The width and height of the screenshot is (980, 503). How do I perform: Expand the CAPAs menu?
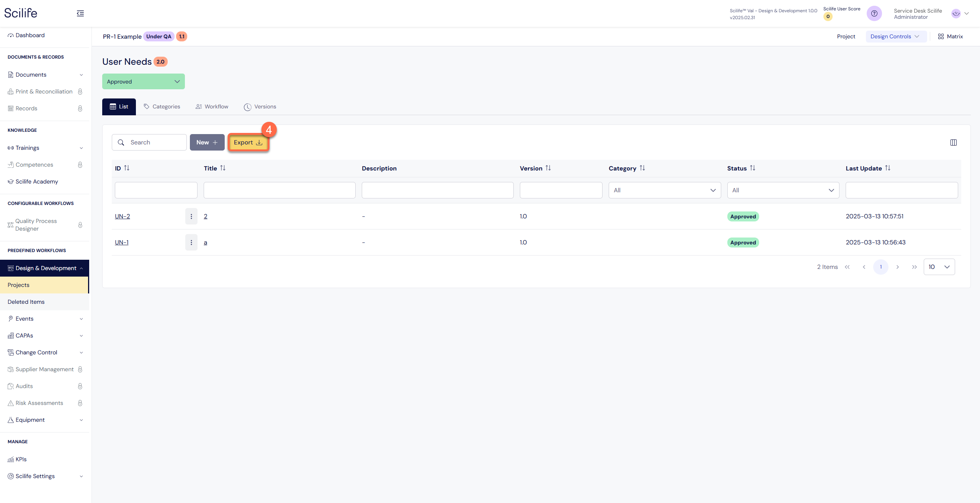pos(45,336)
